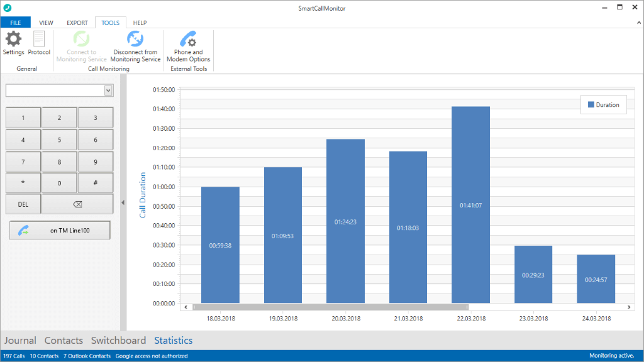Click Disconnect from Monitoring Service icon
The width and height of the screenshot is (644, 362).
(x=135, y=39)
